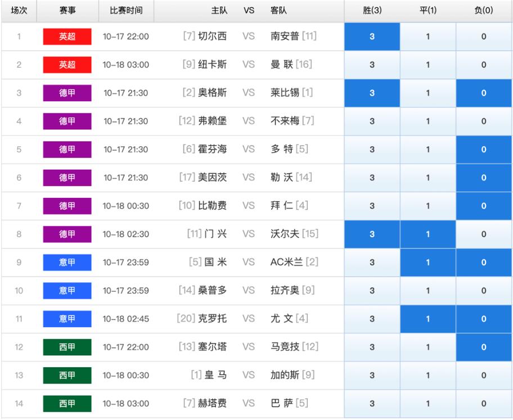This screenshot has width=513, height=420.
Task: Select loss (0) for 门兴 vs 沃尔夫
Action: [484, 234]
